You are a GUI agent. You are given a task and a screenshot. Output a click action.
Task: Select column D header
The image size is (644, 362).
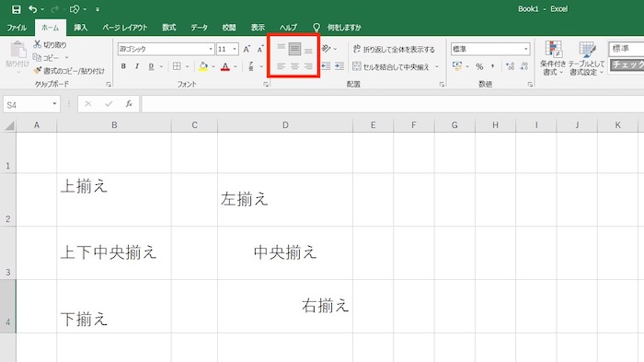coord(285,125)
